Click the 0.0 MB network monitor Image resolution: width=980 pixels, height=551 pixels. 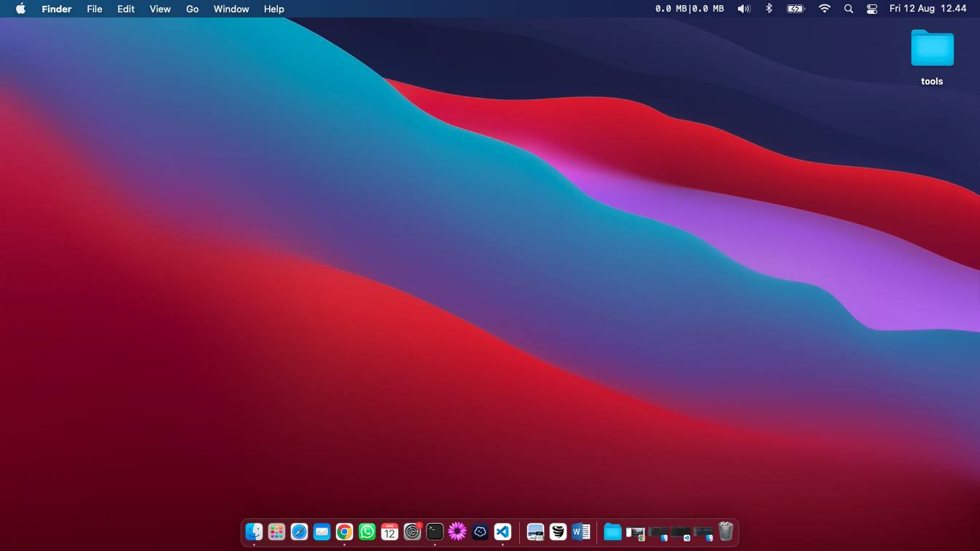tap(690, 9)
